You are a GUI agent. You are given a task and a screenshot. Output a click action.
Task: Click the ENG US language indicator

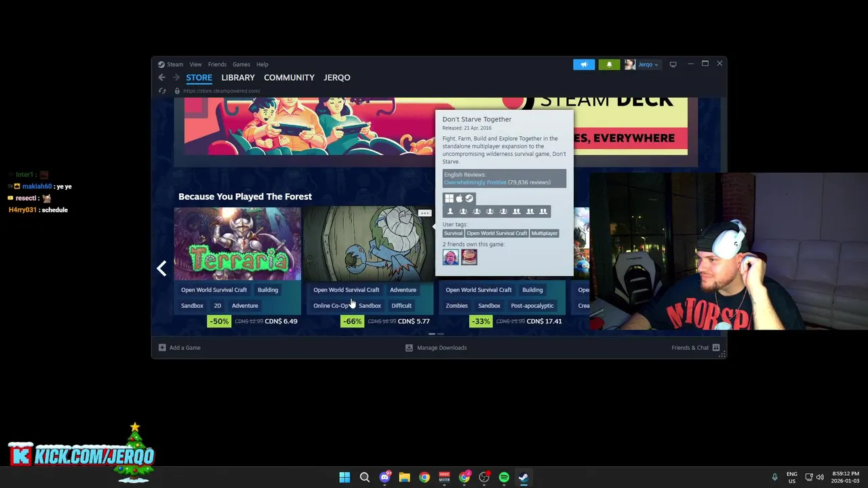pos(792,477)
